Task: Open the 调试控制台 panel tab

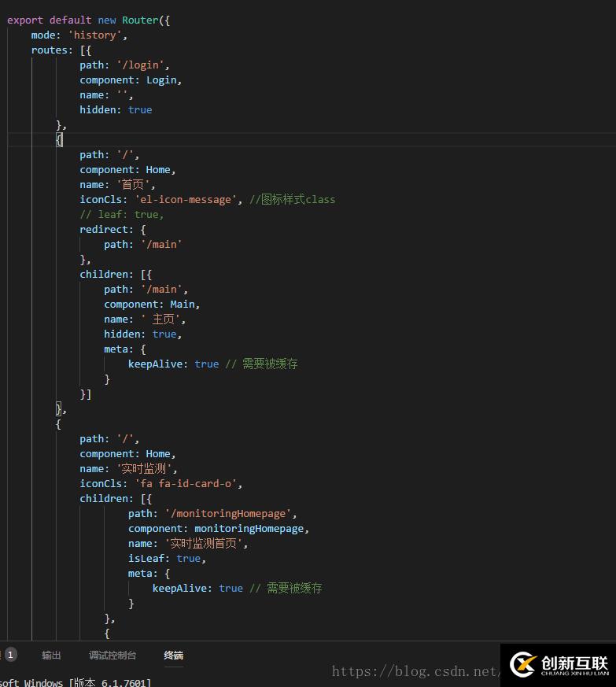Action: tap(113, 655)
